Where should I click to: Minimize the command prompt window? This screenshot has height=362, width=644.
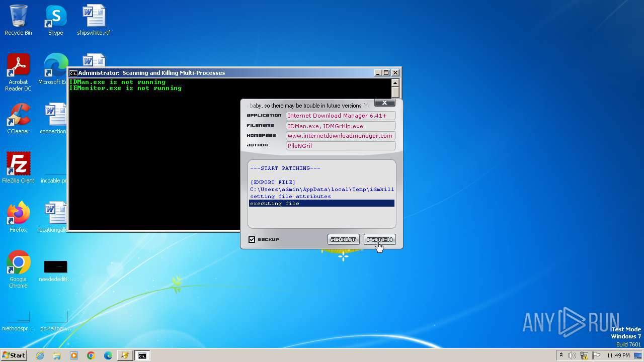tap(378, 73)
